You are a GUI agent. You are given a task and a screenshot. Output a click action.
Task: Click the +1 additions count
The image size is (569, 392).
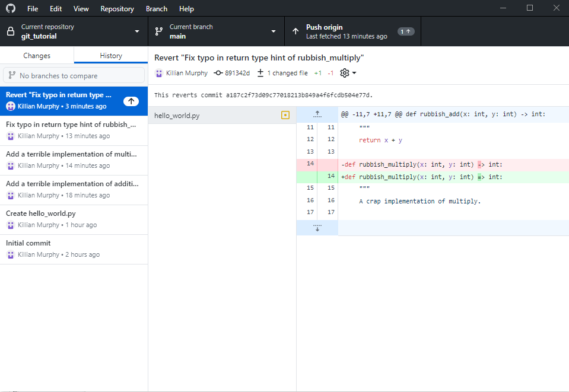pyautogui.click(x=318, y=73)
